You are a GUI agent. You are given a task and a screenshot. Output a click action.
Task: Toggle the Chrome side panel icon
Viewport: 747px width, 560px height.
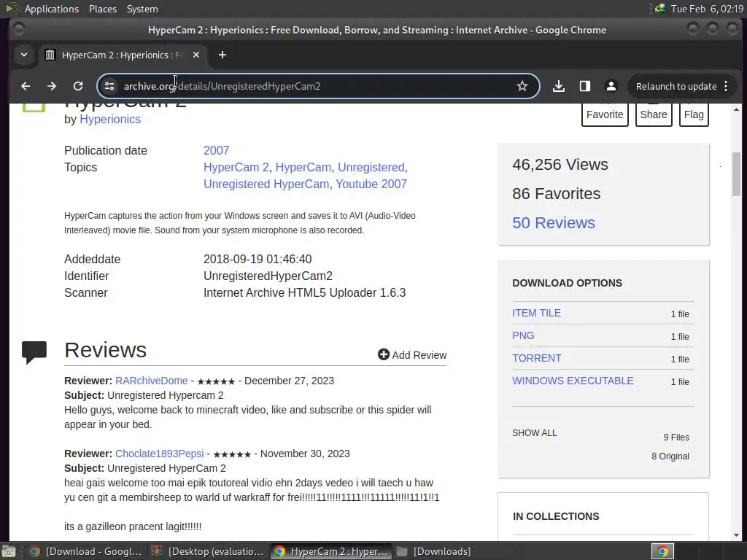(x=584, y=86)
